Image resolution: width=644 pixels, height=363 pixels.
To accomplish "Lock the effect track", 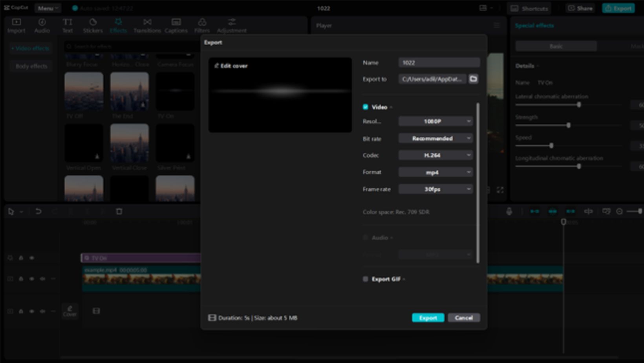I will pyautogui.click(x=21, y=258).
